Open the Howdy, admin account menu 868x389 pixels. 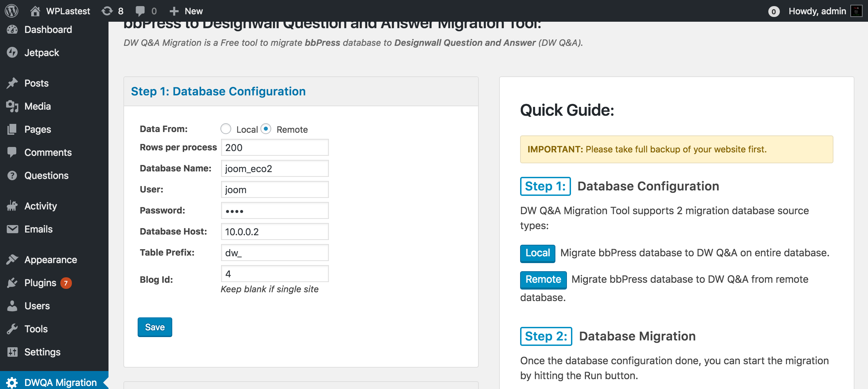[817, 11]
